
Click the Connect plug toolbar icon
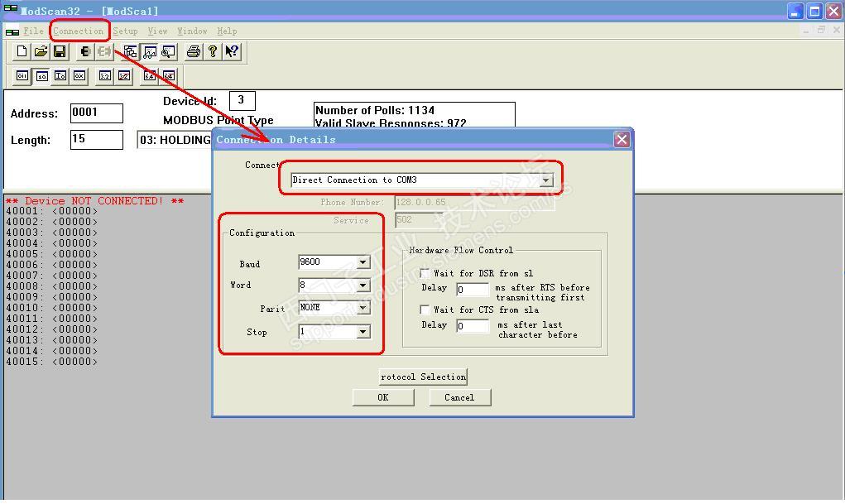pyautogui.click(x=85, y=52)
